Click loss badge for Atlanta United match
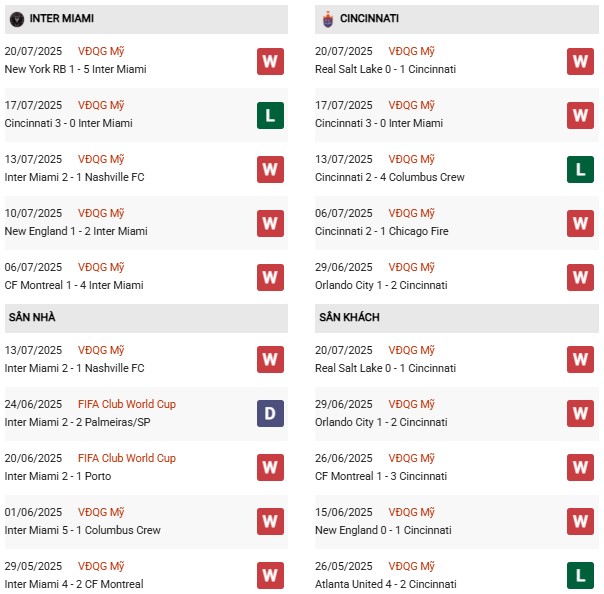This screenshot has height=594, width=604. point(580,575)
